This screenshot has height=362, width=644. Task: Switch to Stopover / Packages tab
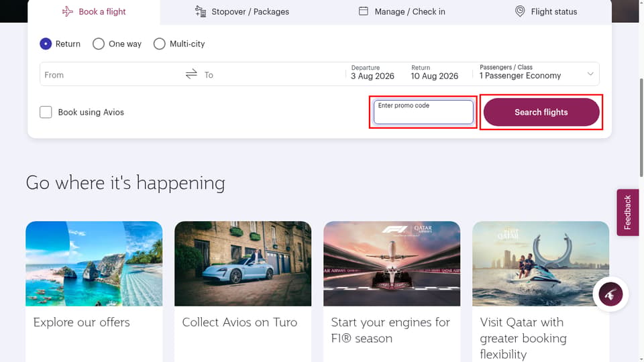pos(242,11)
